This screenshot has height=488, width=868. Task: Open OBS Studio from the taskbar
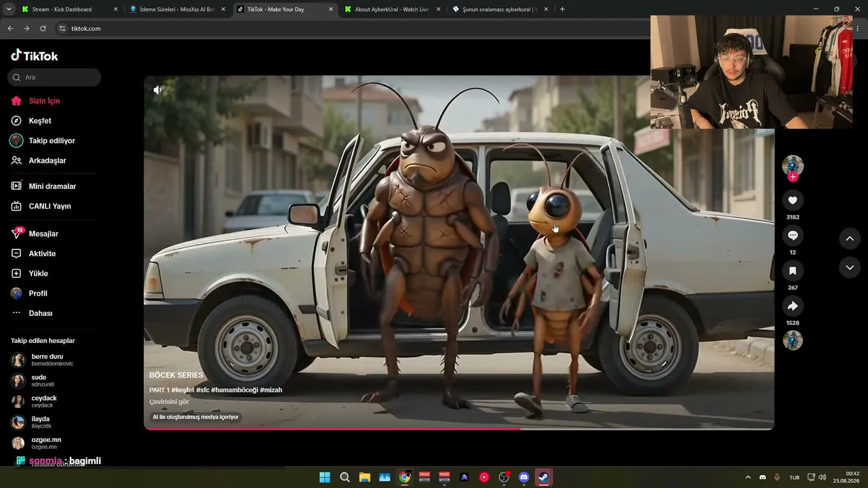tap(504, 477)
